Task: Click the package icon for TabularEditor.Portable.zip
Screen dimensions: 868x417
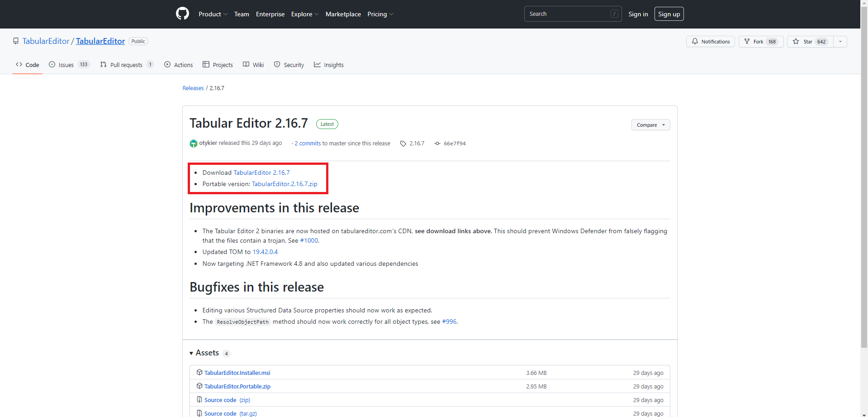Action: coord(199,386)
